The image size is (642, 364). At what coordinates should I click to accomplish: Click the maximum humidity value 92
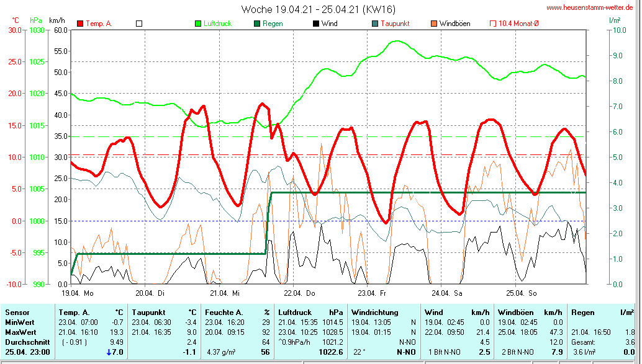tap(266, 332)
